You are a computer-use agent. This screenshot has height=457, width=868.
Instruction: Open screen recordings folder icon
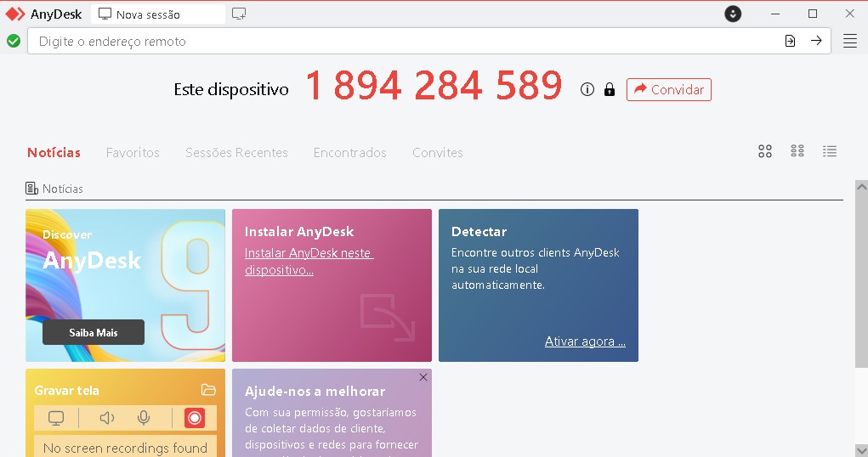coord(208,390)
